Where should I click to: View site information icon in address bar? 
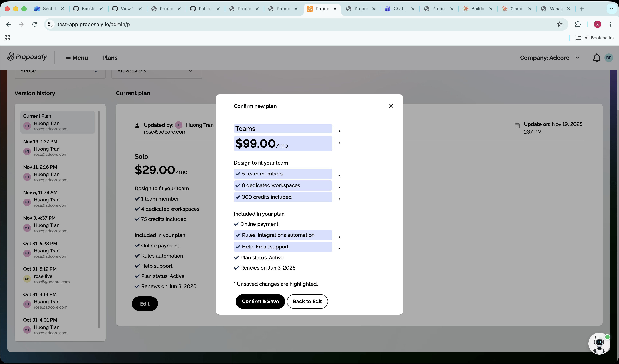(50, 24)
